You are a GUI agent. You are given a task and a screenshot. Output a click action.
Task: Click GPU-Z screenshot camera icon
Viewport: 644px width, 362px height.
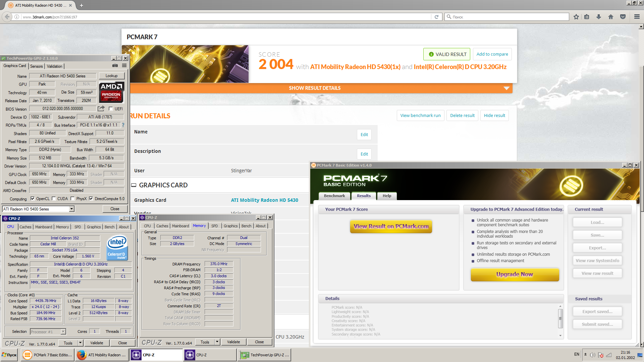[115, 66]
